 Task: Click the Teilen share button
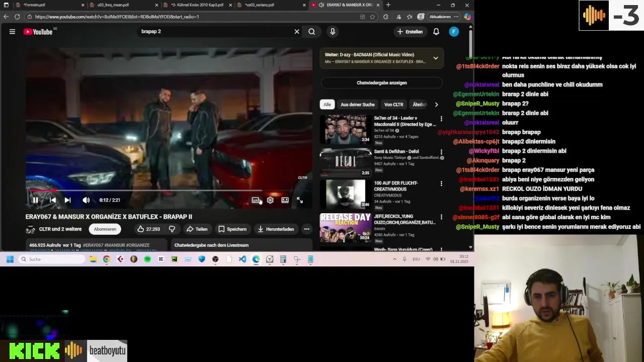pyautogui.click(x=197, y=229)
